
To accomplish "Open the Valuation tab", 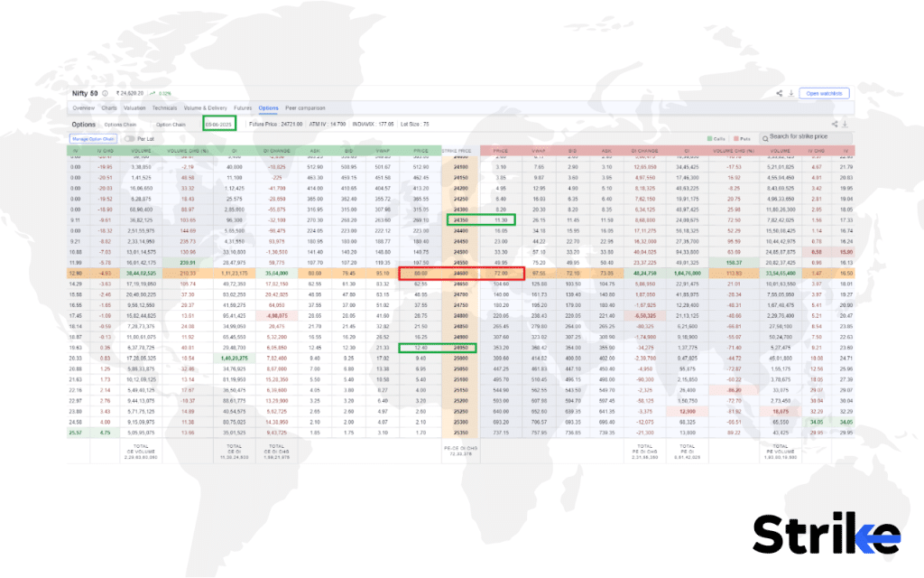I will [x=134, y=108].
